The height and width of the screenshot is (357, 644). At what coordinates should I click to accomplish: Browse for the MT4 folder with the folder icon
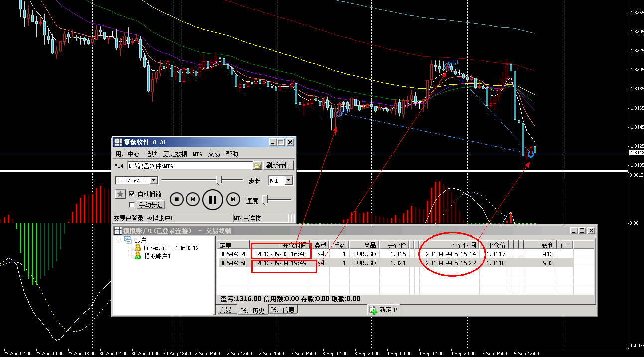tap(257, 166)
